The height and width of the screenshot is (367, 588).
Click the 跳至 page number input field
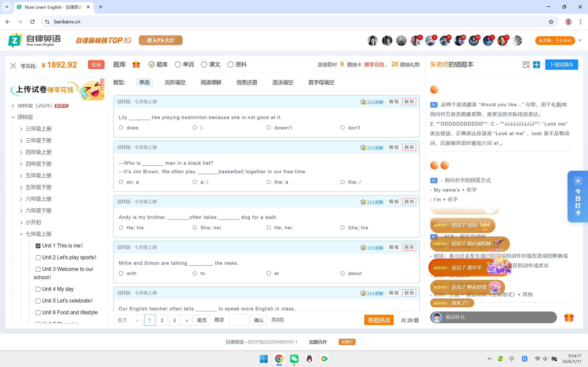pos(239,320)
